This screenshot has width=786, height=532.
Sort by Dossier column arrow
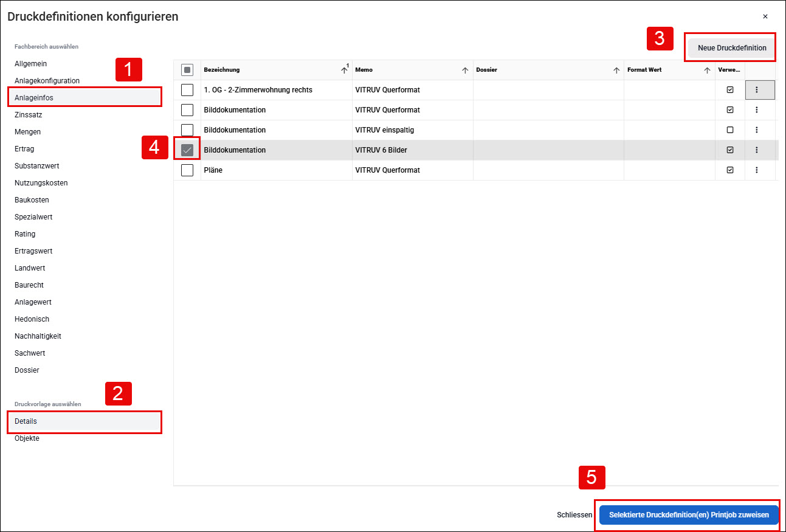[x=616, y=70]
